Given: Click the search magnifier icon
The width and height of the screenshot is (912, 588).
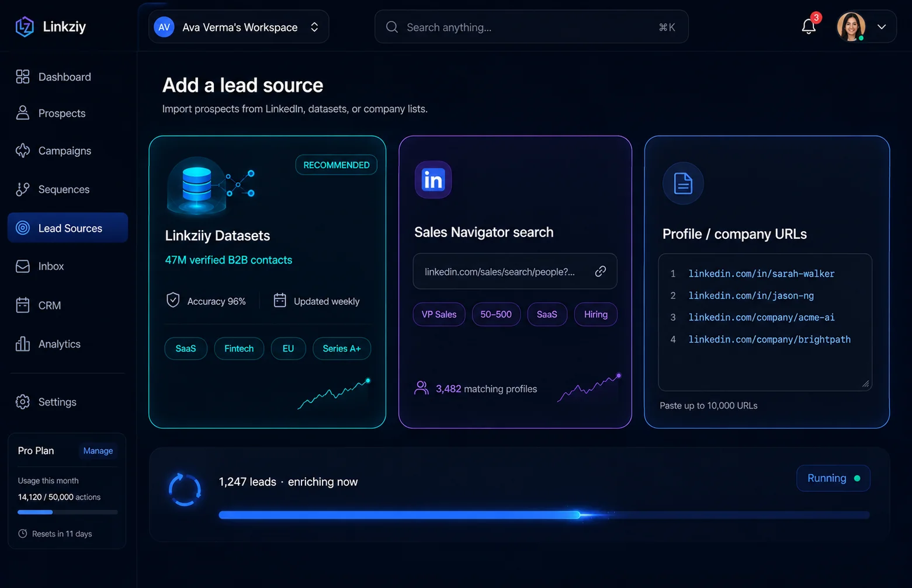Looking at the screenshot, I should pos(392,27).
